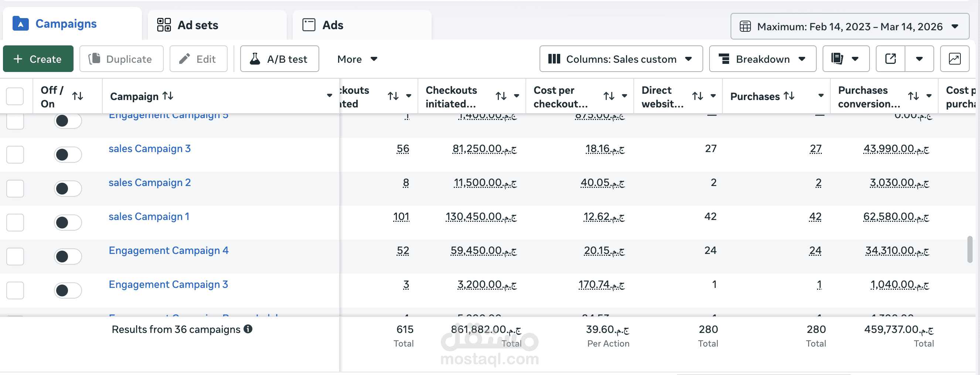This screenshot has width=980, height=375.
Task: Toggle on sales Campaign 1
Action: pyautogui.click(x=68, y=222)
